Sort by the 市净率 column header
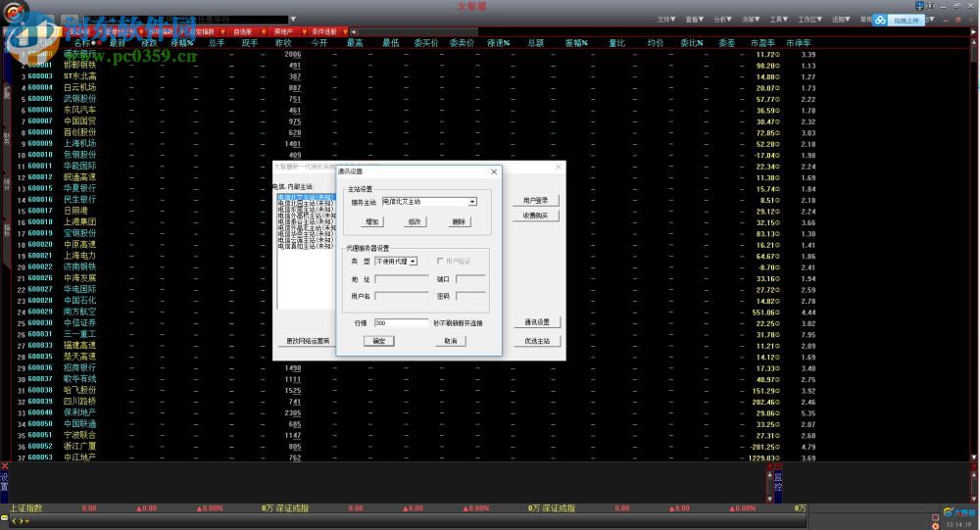 click(798, 43)
